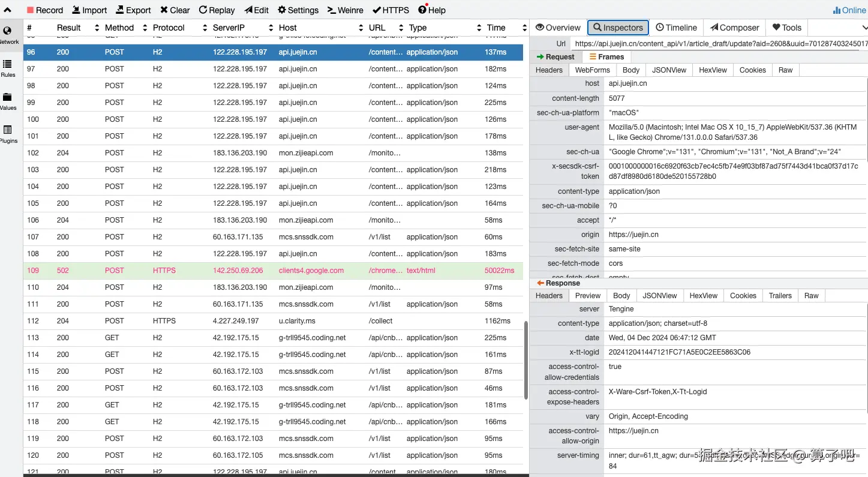This screenshot has width=868, height=477.
Task: Select the Inspectors tab
Action: (x=618, y=28)
